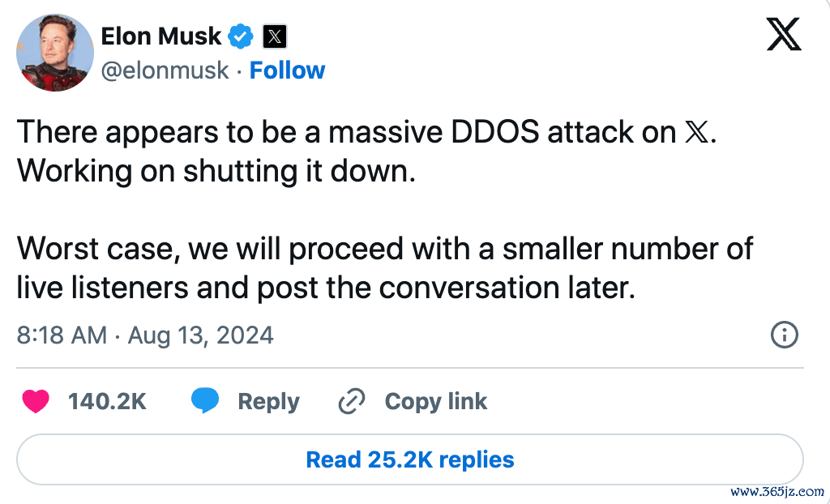The height and width of the screenshot is (504, 830).
Task: Click the large X logo
Action: point(783,35)
